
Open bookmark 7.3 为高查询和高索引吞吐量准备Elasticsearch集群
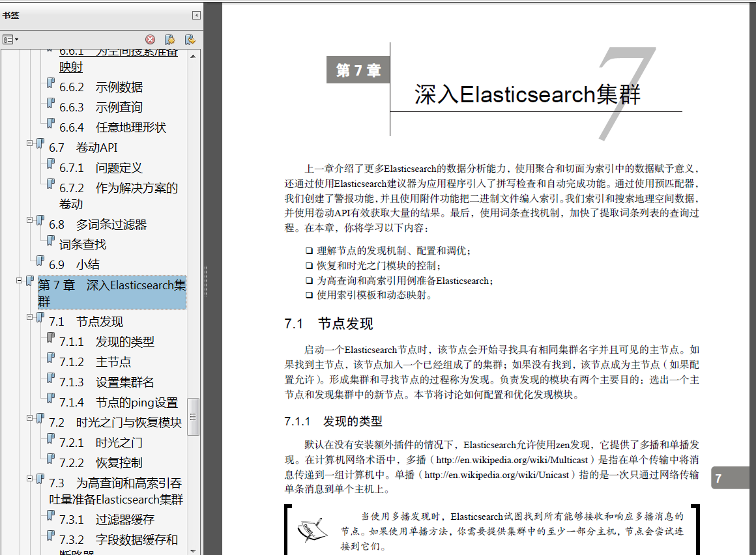(116, 491)
